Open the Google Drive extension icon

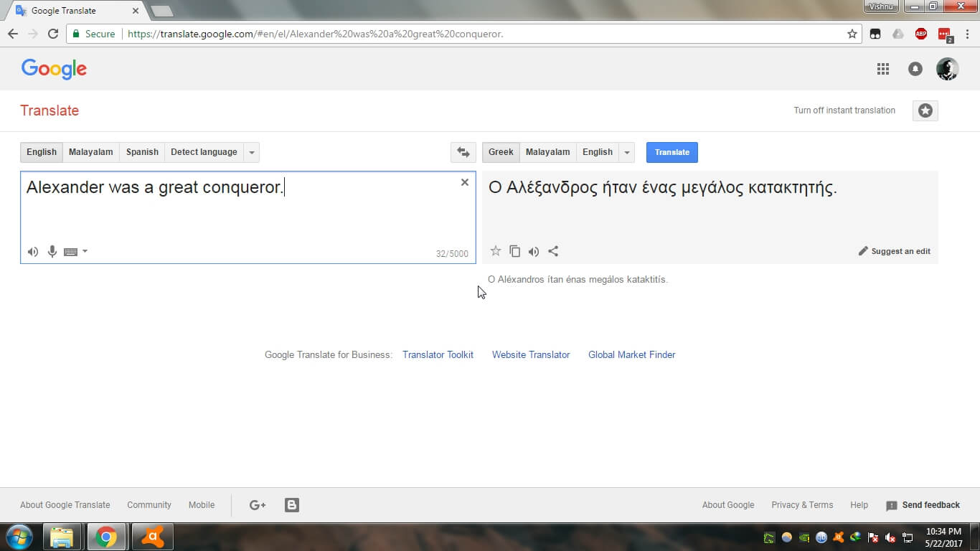point(898,34)
